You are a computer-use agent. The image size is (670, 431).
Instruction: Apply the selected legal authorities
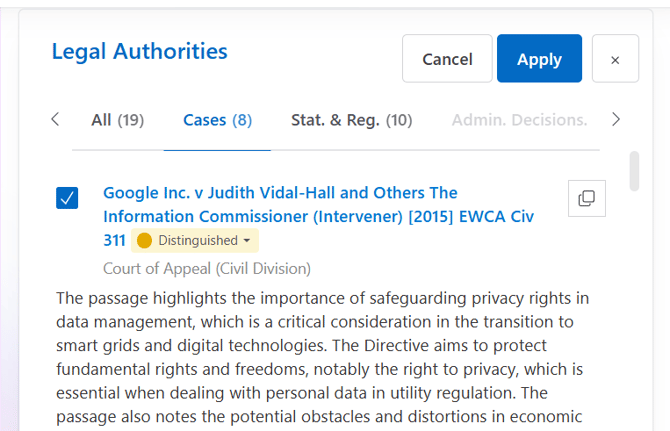[539, 59]
